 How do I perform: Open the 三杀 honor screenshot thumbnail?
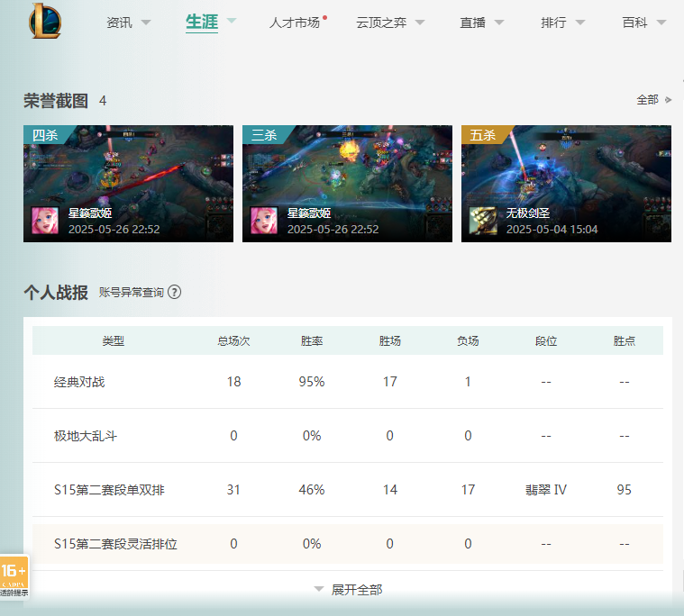347,184
